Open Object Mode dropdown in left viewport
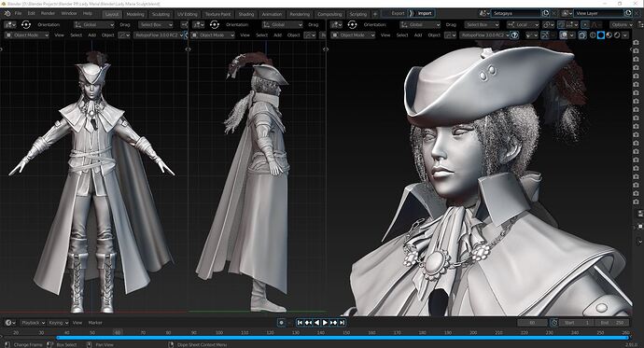The image size is (644, 348). [x=27, y=35]
